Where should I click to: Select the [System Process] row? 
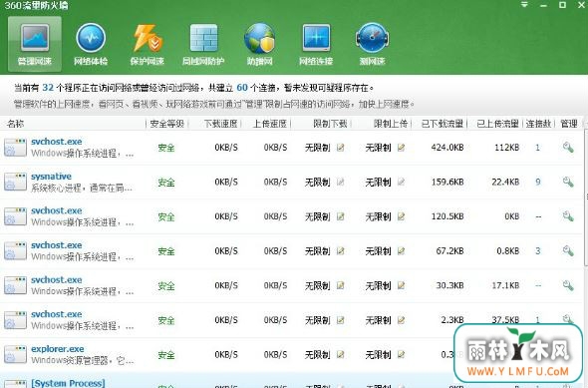(292, 380)
